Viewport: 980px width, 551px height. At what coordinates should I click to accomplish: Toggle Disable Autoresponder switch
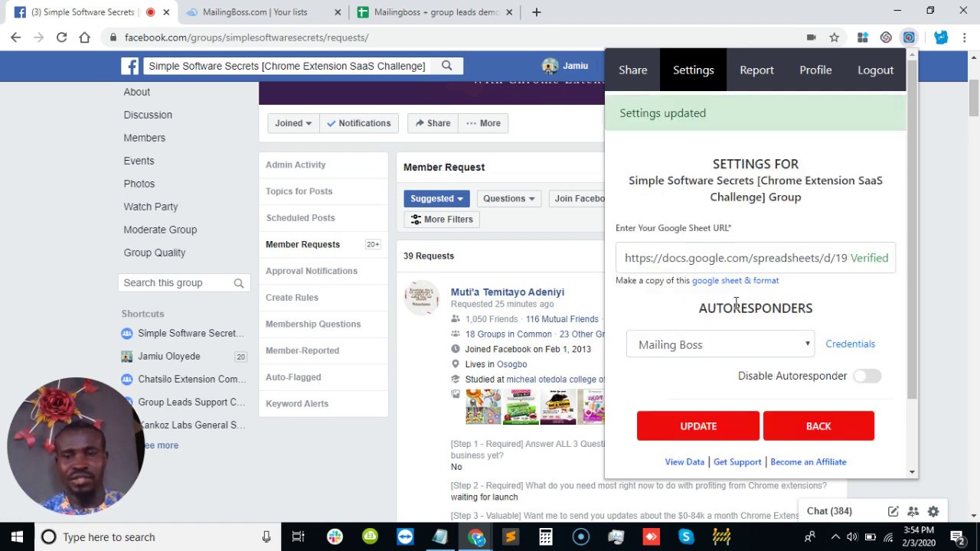[867, 376]
